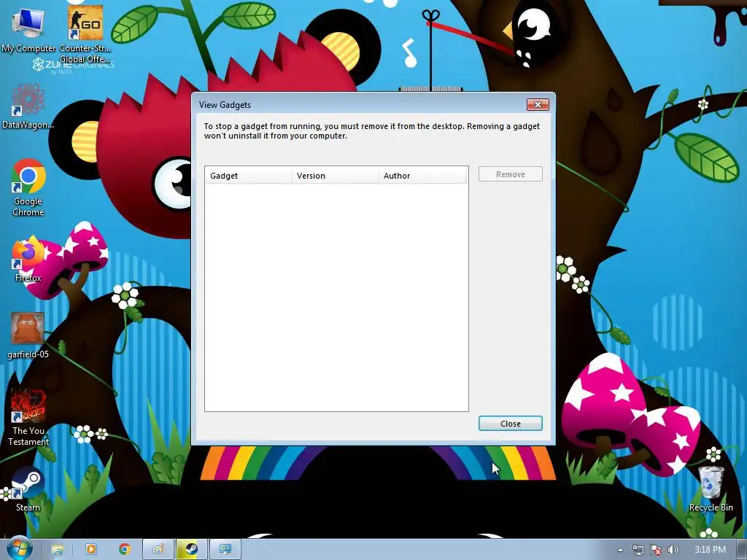The image size is (747, 560).
Task: Switch to the Gadgets taskbar window
Action: (x=225, y=550)
